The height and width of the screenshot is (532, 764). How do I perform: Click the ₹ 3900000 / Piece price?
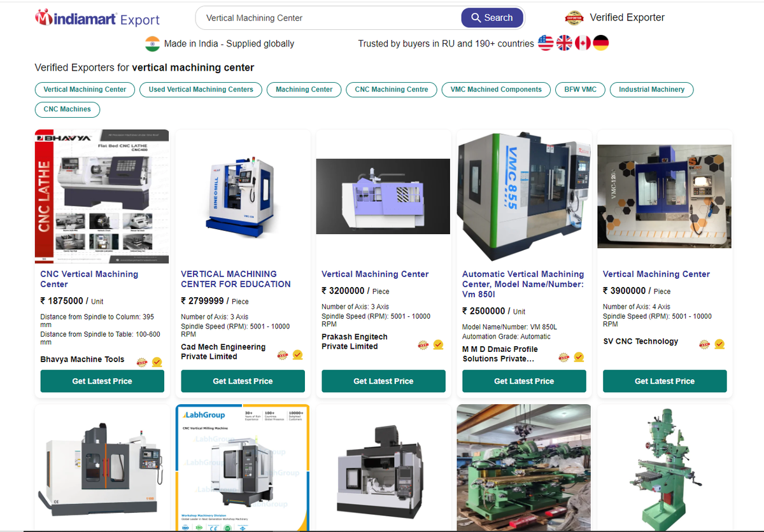[x=637, y=291]
